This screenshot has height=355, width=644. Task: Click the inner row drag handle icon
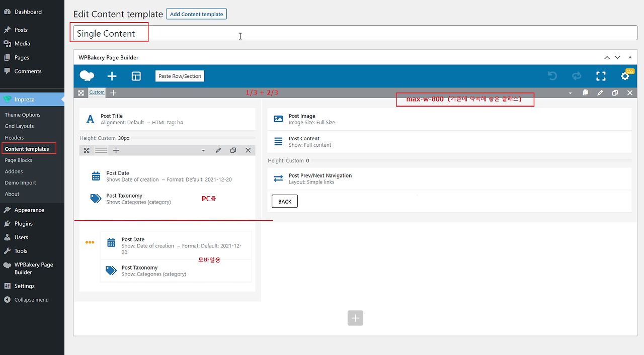point(87,150)
